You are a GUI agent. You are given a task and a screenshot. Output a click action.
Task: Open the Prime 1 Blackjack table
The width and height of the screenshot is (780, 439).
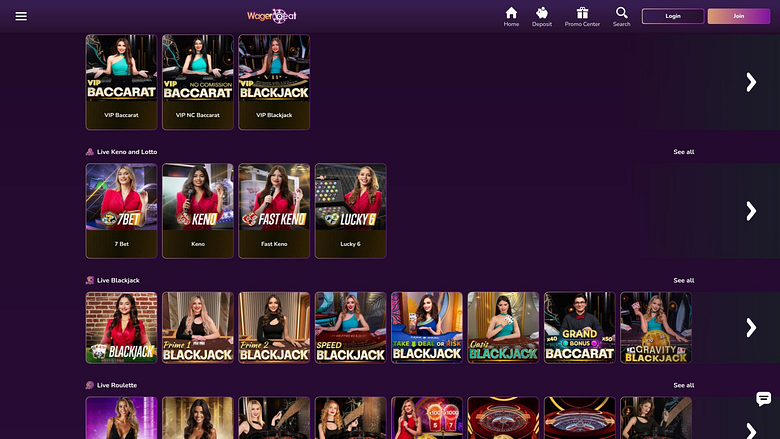[197, 328]
